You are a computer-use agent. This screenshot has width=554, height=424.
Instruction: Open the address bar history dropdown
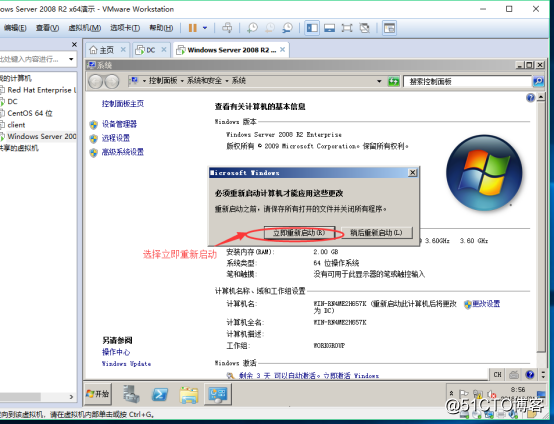pyautogui.click(x=379, y=81)
